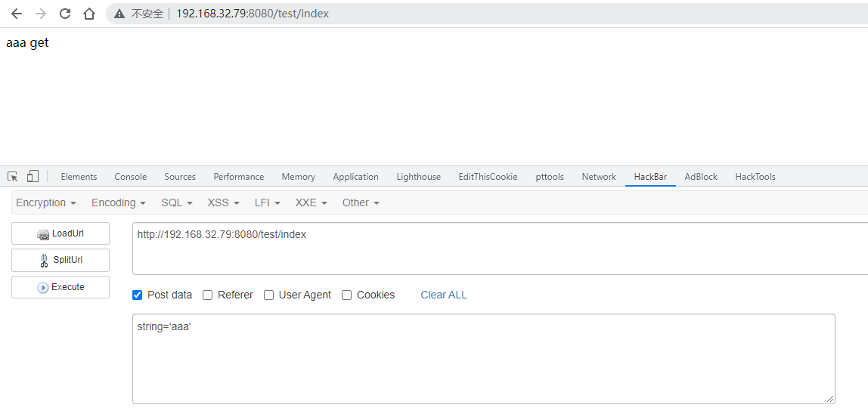Toggle the DevTools device toolbar icon

pos(33,176)
